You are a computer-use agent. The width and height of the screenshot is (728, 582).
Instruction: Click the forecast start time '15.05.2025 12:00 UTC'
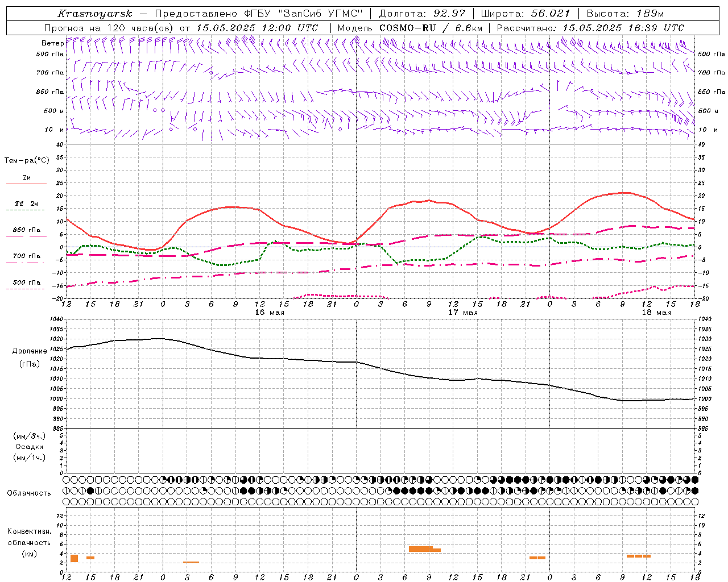[x=257, y=28]
